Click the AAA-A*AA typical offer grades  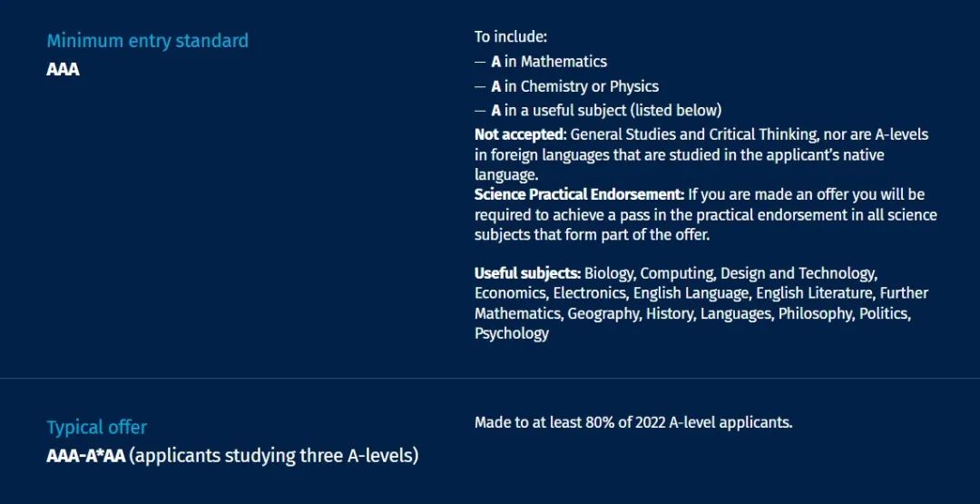click(86, 456)
